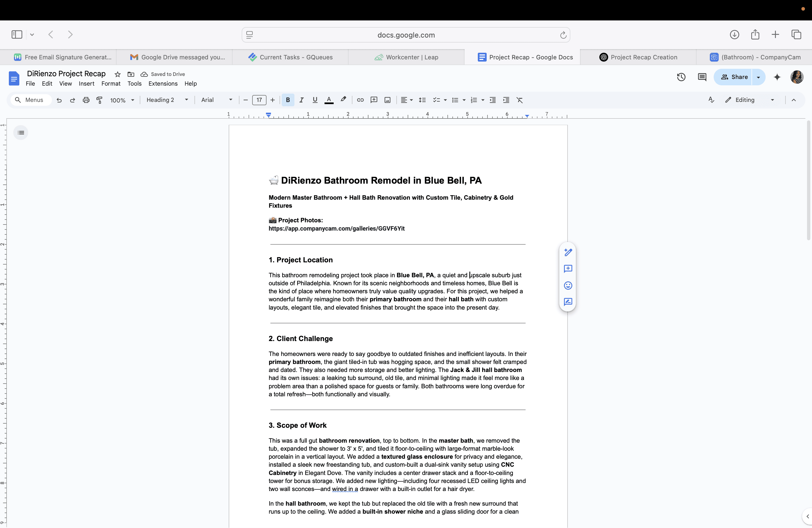Open the line and paragraph spacing icon

pos(422,100)
